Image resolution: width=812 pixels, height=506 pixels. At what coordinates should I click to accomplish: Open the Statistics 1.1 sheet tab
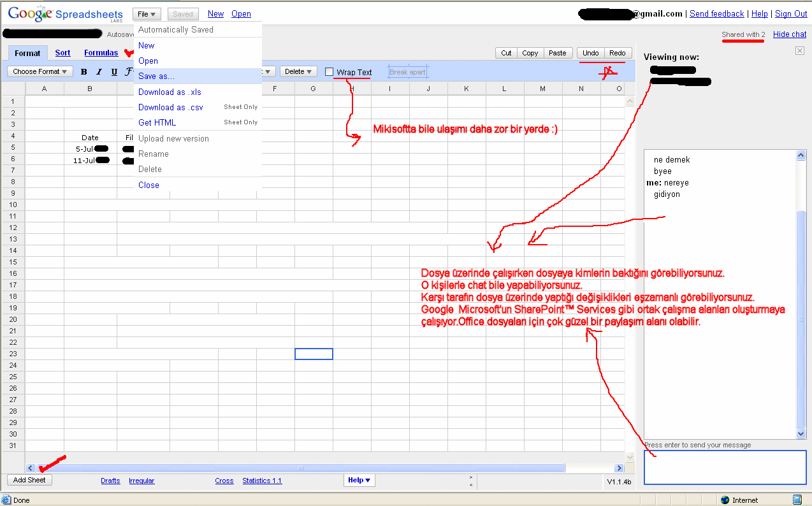click(x=262, y=481)
